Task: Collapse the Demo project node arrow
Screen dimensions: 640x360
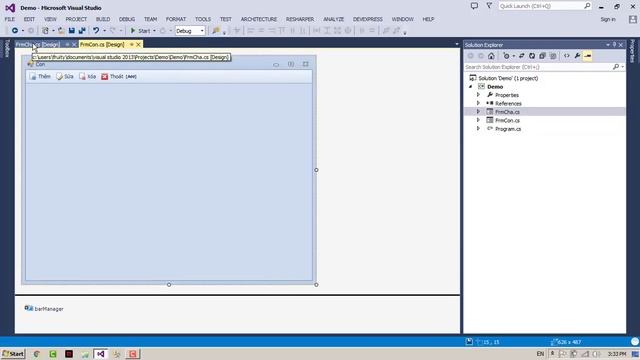Action: click(x=471, y=87)
